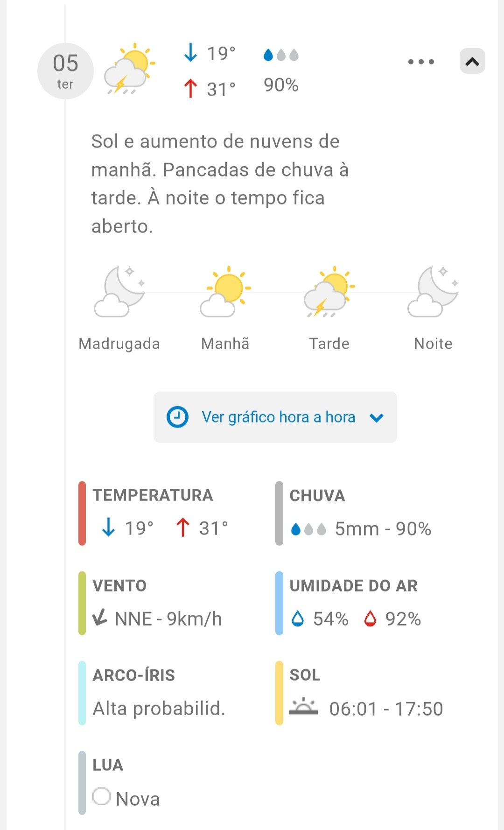504x830 pixels.
Task: Click the wind direction arrow icon
Action: [x=100, y=618]
